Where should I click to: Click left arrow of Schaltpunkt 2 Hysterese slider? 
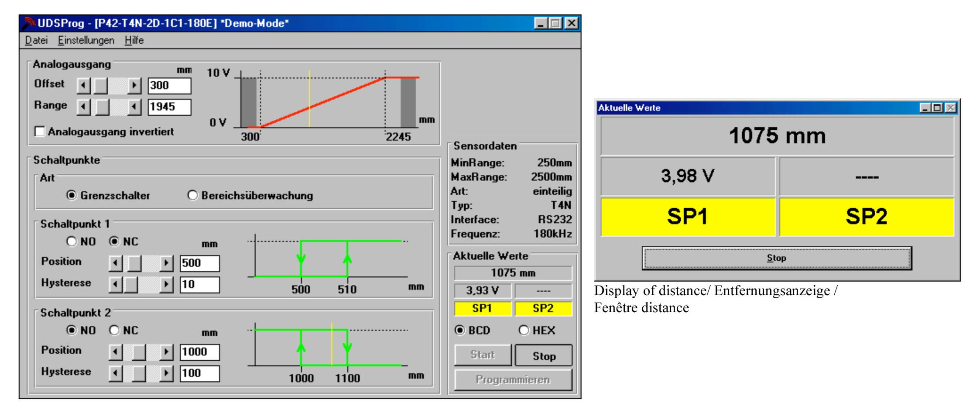point(115,373)
